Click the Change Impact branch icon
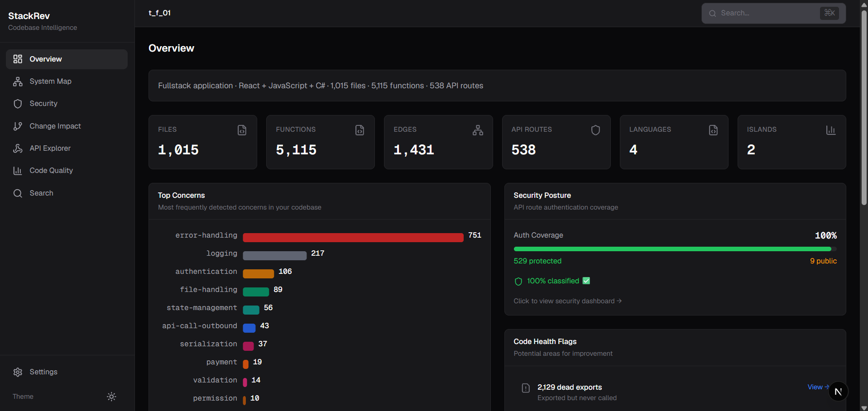The image size is (868, 411). click(18, 126)
